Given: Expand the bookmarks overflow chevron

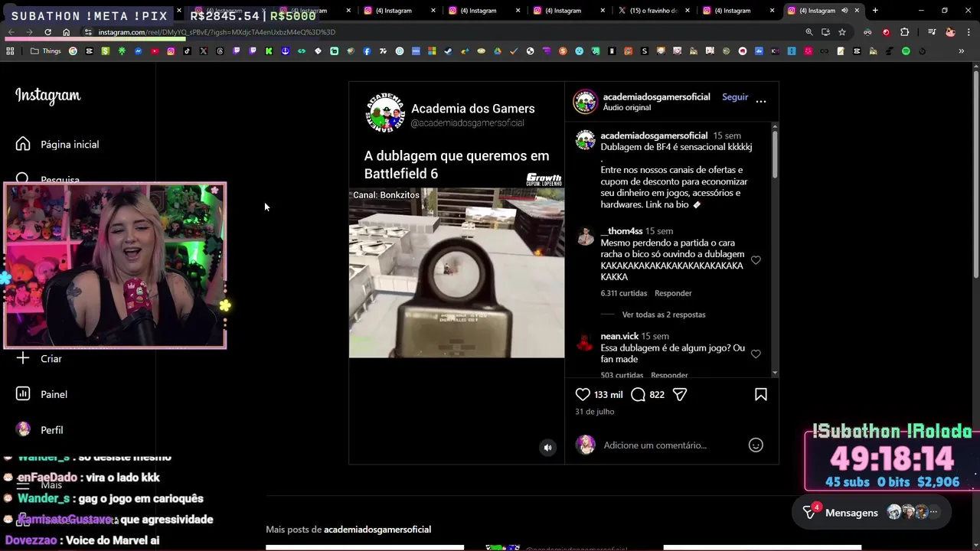Looking at the screenshot, I should pyautogui.click(x=962, y=51).
